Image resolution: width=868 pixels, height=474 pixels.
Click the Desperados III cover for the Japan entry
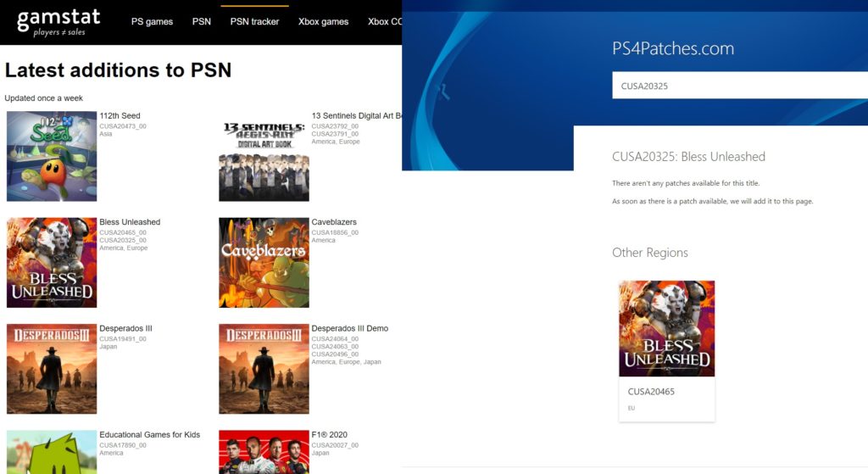pyautogui.click(x=52, y=369)
